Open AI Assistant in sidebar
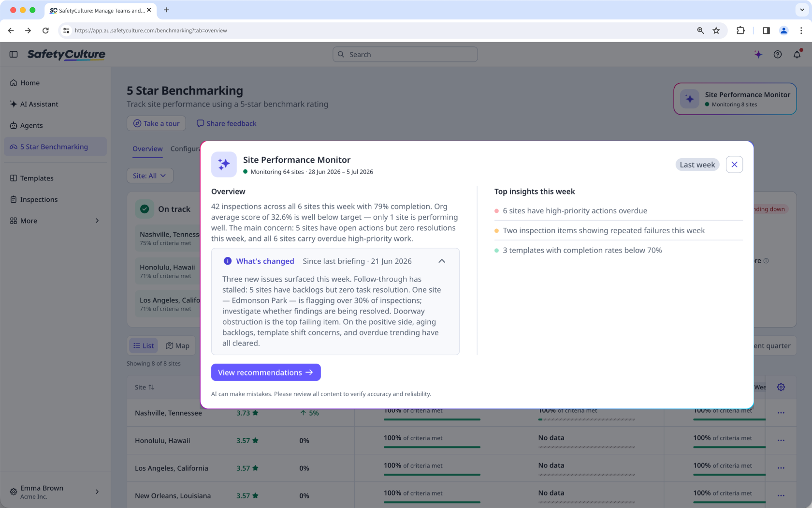 (x=55, y=104)
